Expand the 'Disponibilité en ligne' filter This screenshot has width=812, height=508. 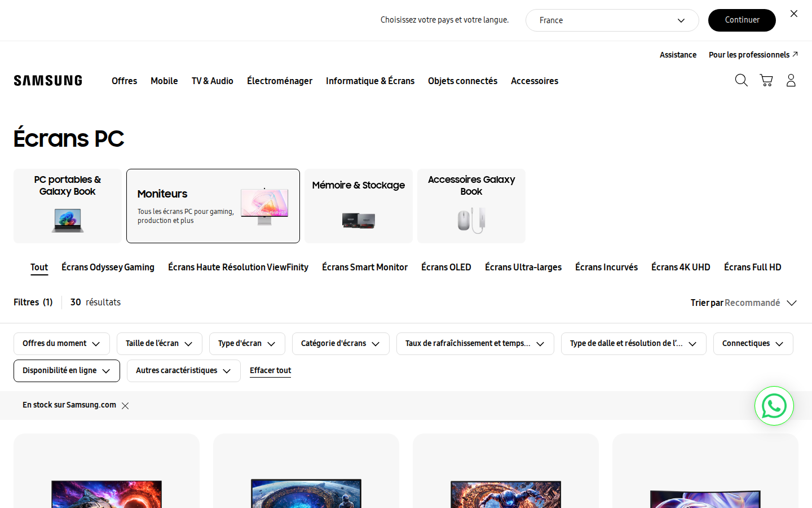point(67,371)
